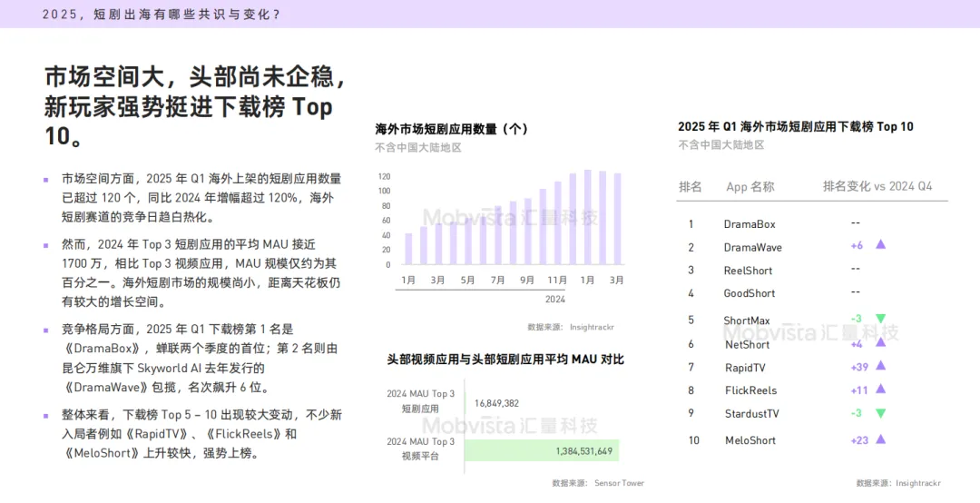Click the up triangle in DramaWave row
Screen dimensions: 980x503
point(880,244)
